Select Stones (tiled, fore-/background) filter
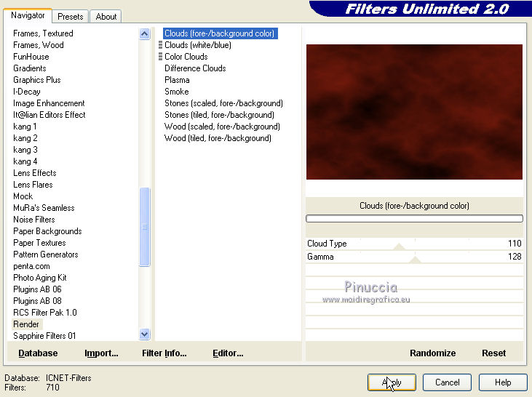532x397 pixels. pos(219,115)
